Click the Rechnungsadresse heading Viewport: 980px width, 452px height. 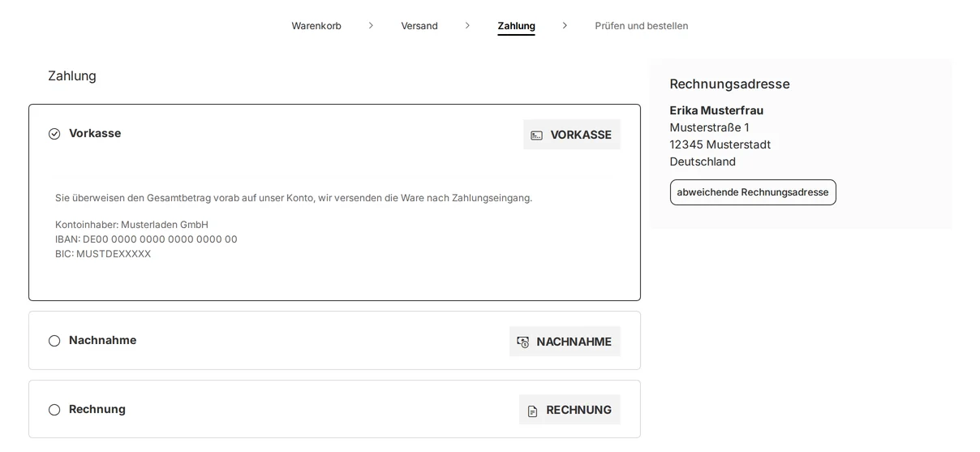[x=729, y=84]
